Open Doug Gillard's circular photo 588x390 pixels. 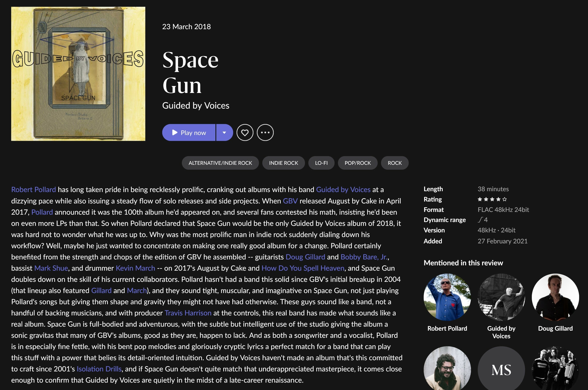coord(555,297)
